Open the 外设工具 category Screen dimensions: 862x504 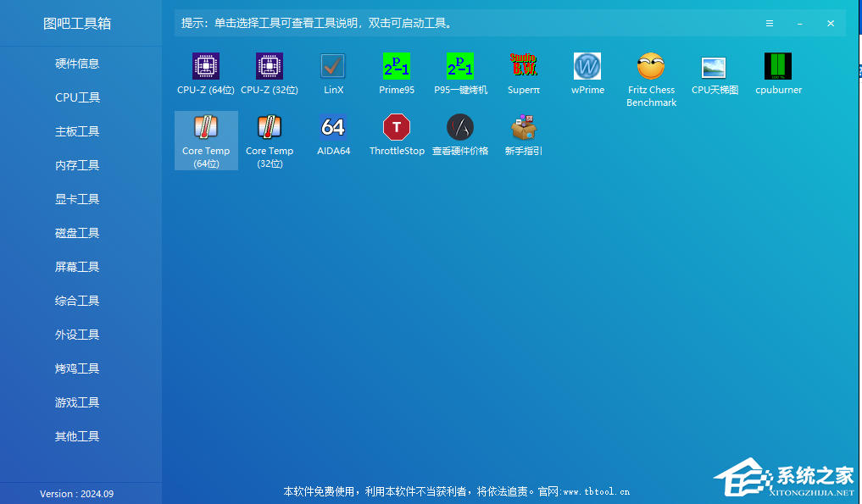[77, 335]
